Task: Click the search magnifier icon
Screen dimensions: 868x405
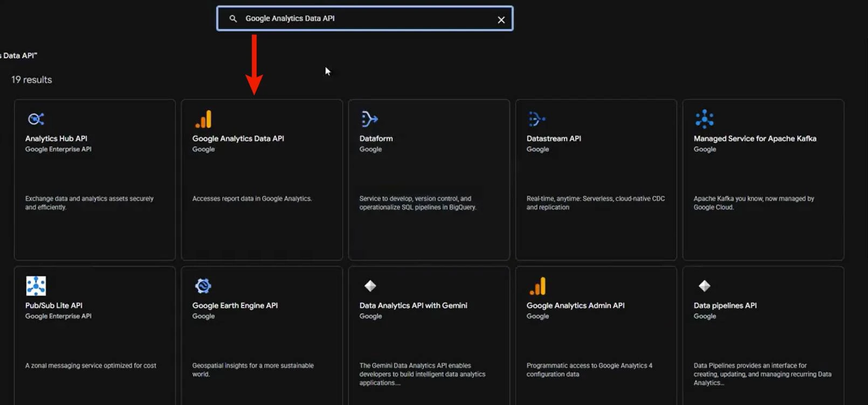Action: (x=233, y=18)
